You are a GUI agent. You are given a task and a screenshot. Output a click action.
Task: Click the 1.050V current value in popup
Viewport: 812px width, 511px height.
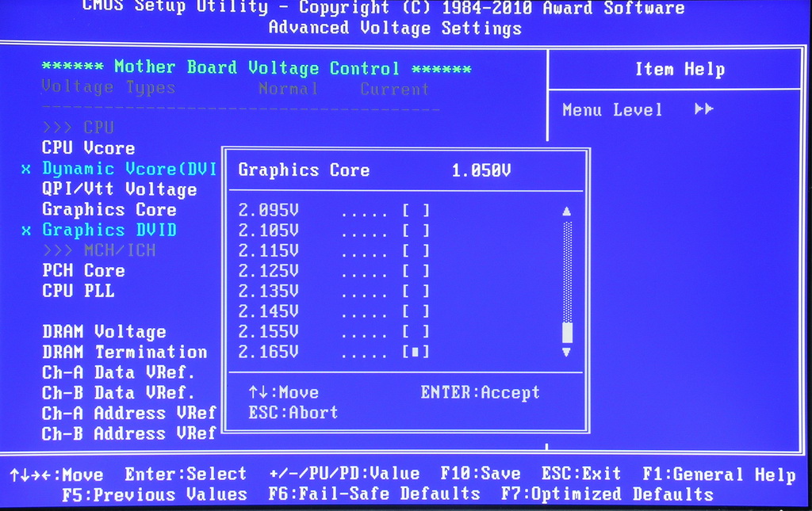click(481, 170)
